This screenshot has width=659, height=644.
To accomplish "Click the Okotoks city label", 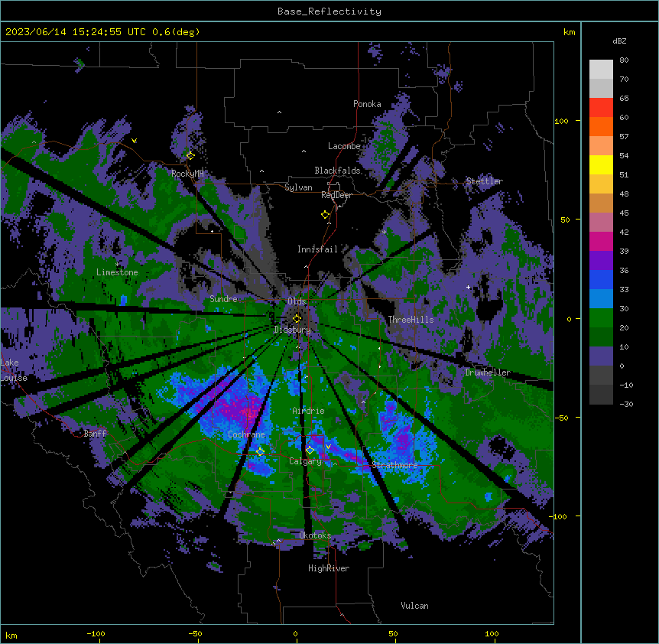I will click(x=315, y=535).
